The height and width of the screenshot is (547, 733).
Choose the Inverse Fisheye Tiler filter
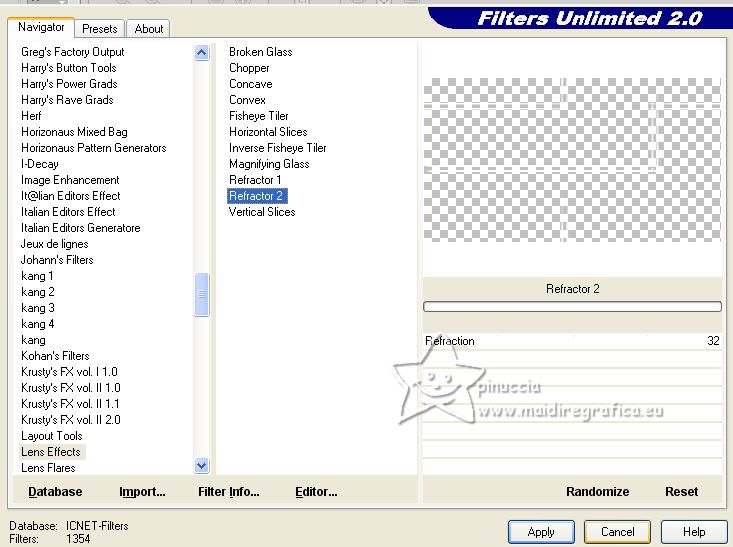[278, 148]
